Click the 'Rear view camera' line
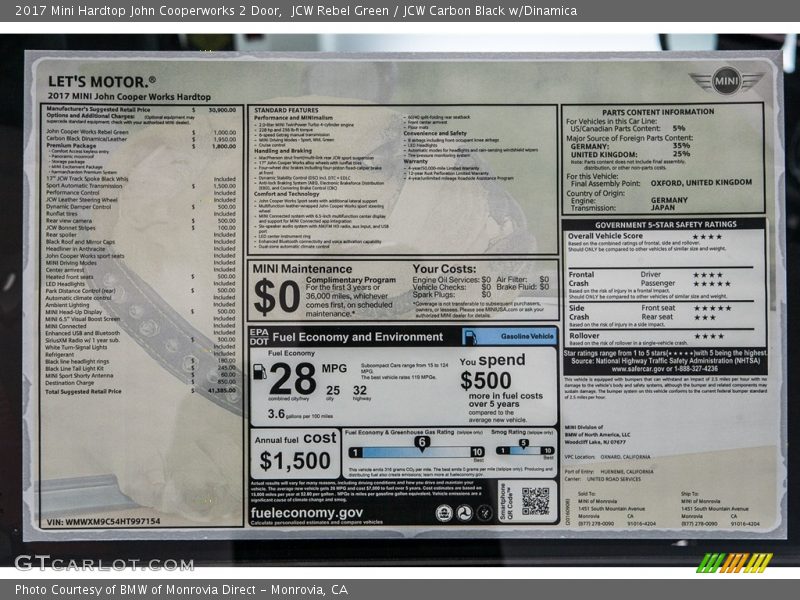Screen dimensions: 800x600 pos(141,221)
